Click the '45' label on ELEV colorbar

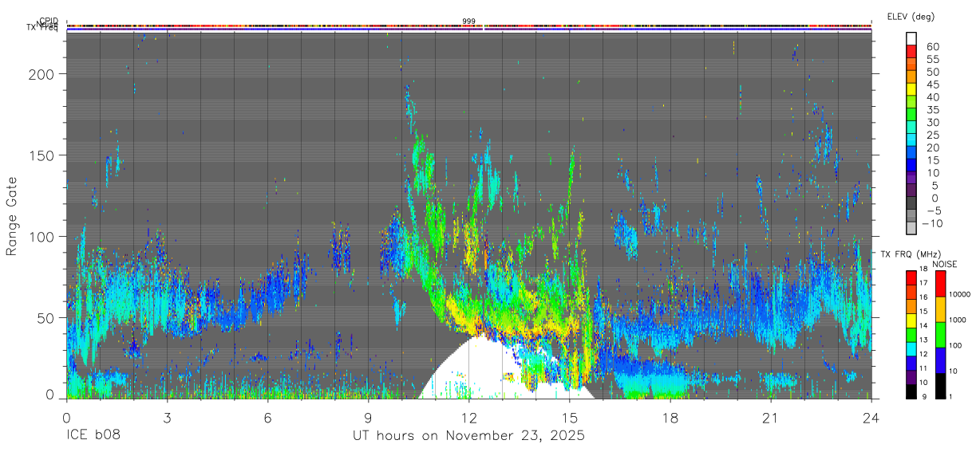tap(932, 85)
